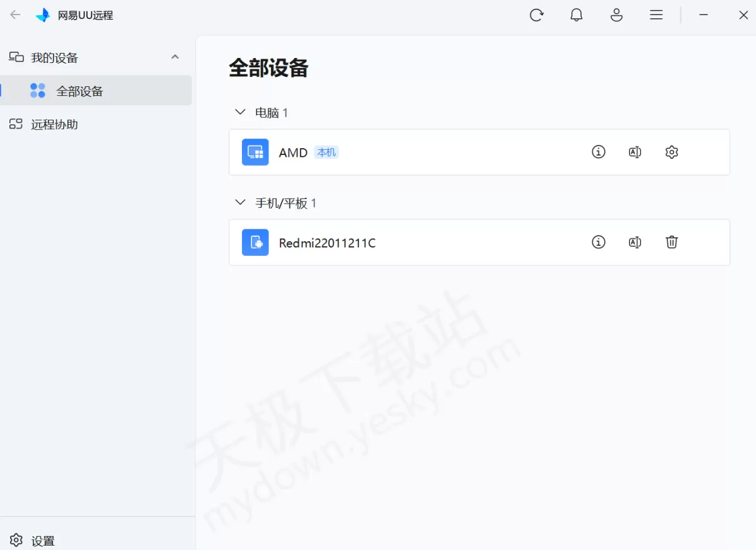Collapse the 手机/平板 1 group
This screenshot has height=550, width=756.
coord(240,202)
